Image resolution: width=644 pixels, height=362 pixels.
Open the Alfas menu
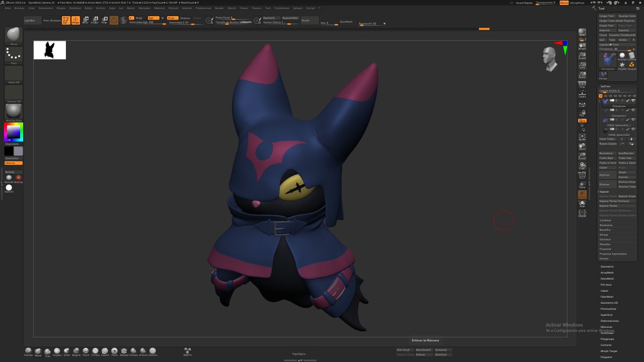coord(8,9)
